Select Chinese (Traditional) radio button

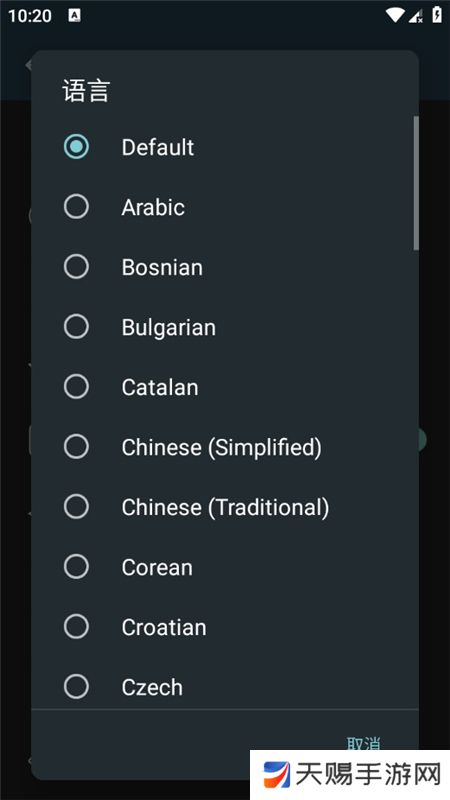pyautogui.click(x=76, y=507)
